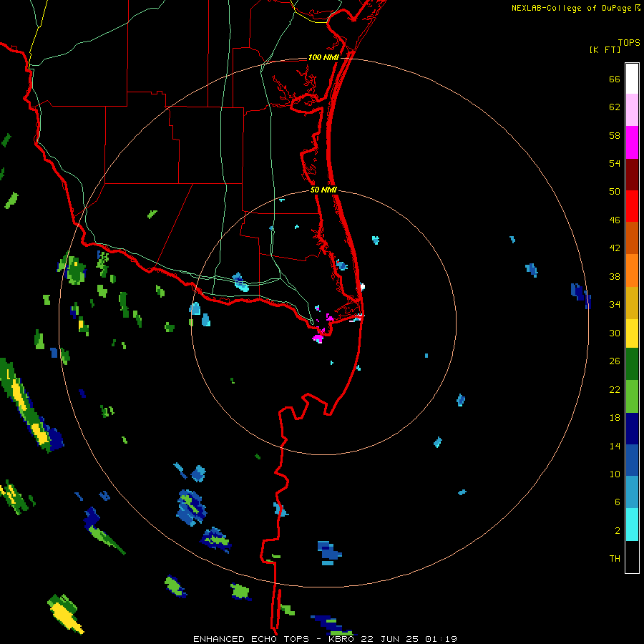Select the navy blue legend segment

point(632,429)
